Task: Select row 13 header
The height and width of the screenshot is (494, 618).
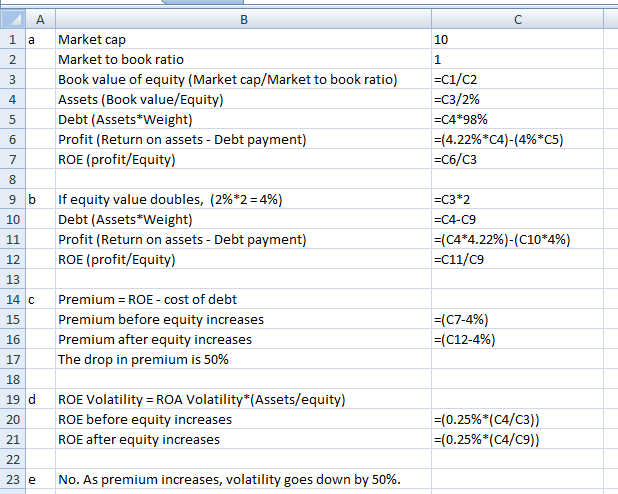Action: [x=12, y=279]
